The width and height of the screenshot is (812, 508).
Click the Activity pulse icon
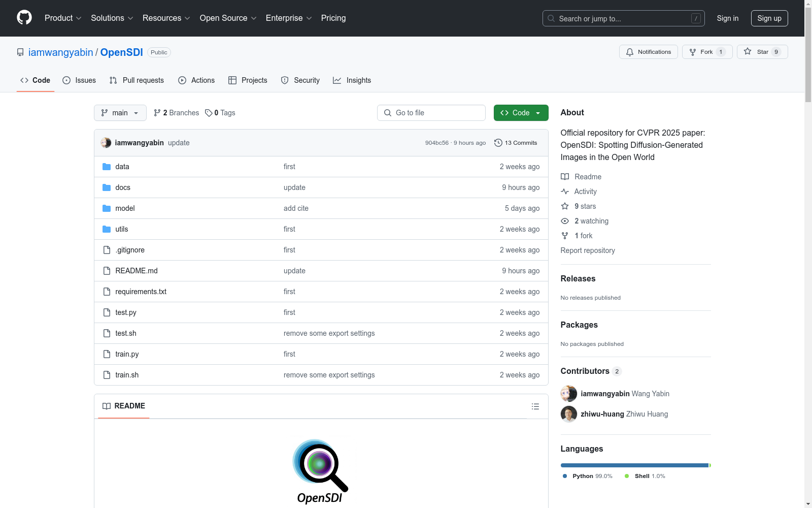click(x=565, y=192)
